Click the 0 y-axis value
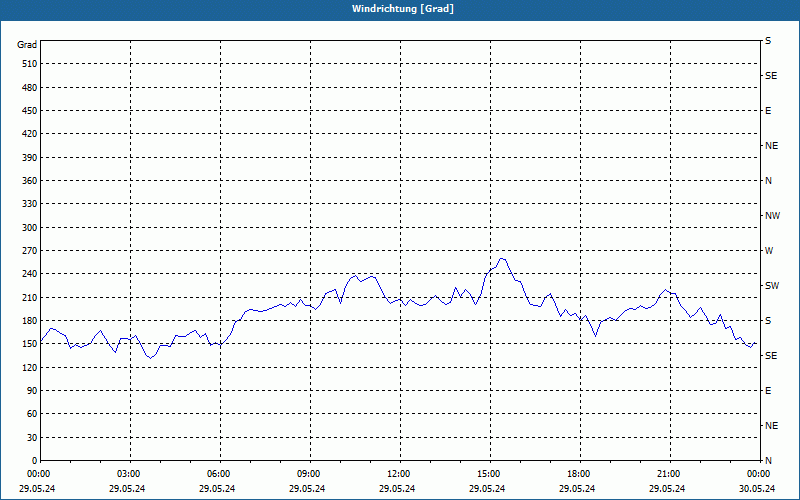 (x=35, y=461)
